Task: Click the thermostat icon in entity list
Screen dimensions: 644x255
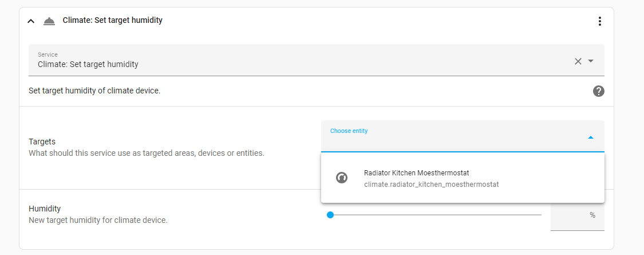Action: (341, 178)
